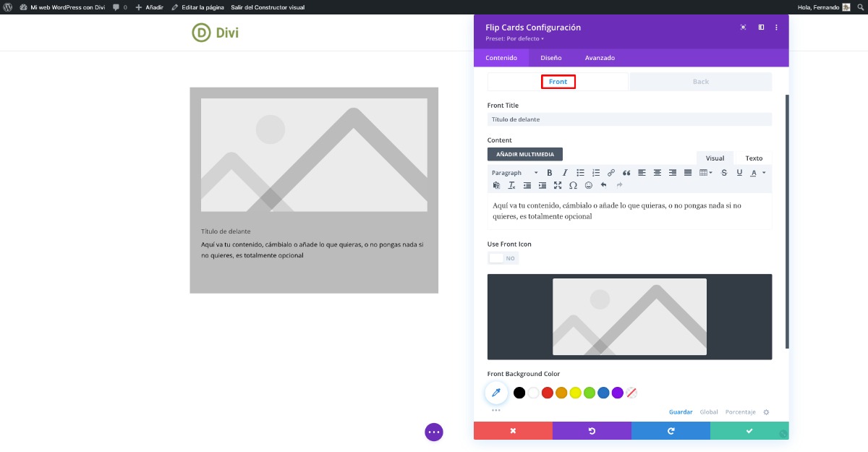Toggle bold formatting in the content editor
This screenshot has height=452, width=868.
pyautogui.click(x=549, y=173)
